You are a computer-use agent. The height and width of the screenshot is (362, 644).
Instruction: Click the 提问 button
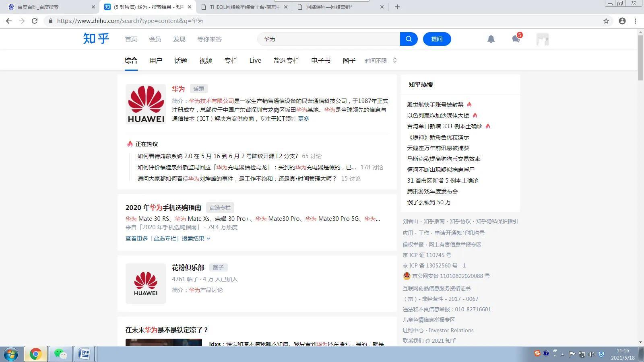click(437, 39)
